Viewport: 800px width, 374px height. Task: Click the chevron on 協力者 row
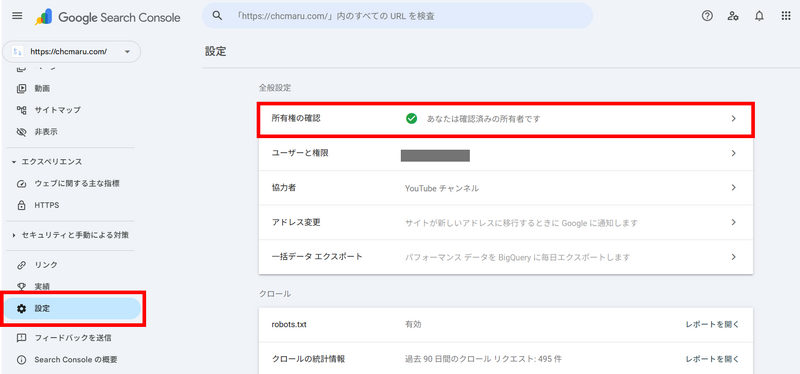click(734, 188)
